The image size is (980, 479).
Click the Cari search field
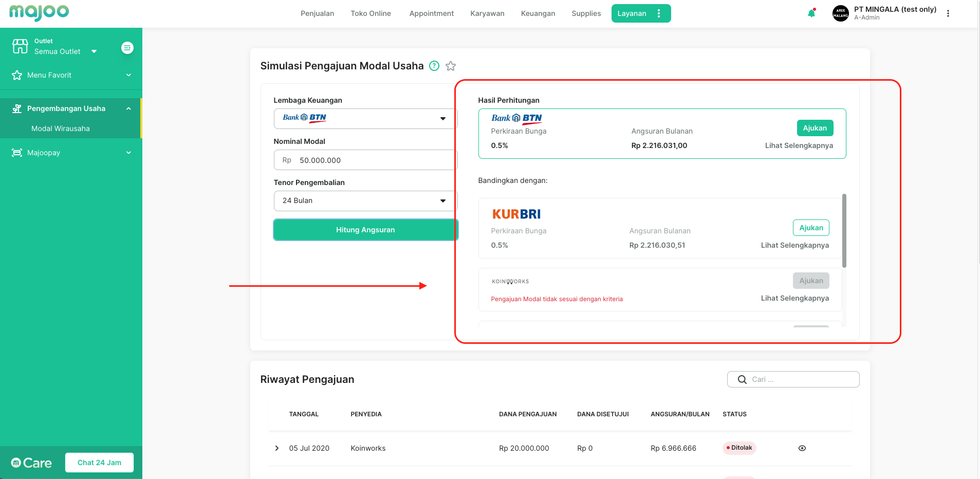coord(793,379)
